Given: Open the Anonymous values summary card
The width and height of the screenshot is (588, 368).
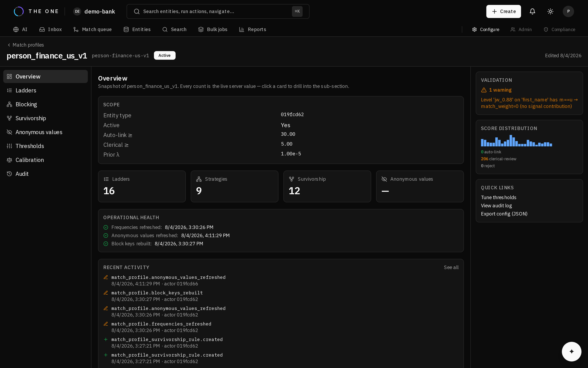Looking at the screenshot, I should click(420, 186).
